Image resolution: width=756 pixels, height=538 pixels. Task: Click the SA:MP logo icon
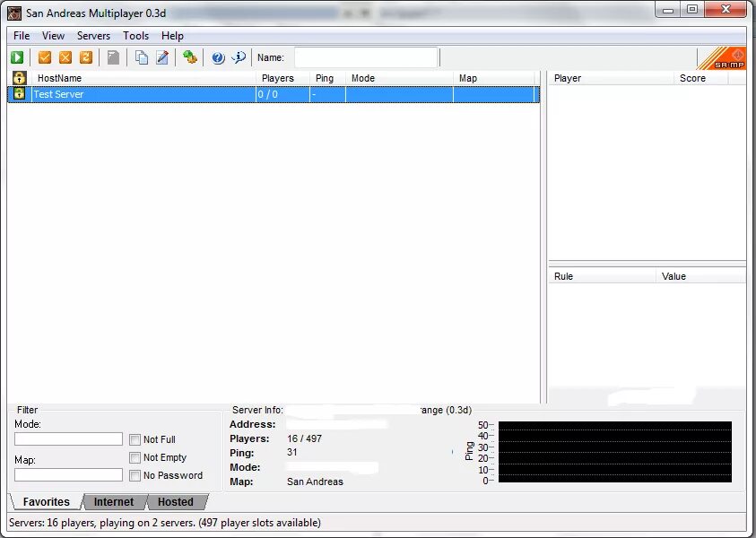click(x=722, y=58)
